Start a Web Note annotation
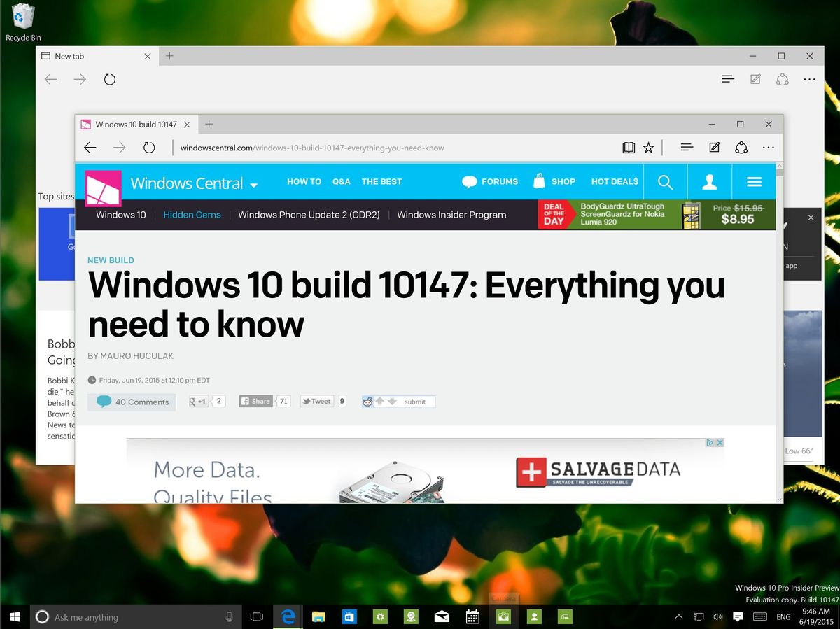This screenshot has height=629, width=840. [x=714, y=148]
